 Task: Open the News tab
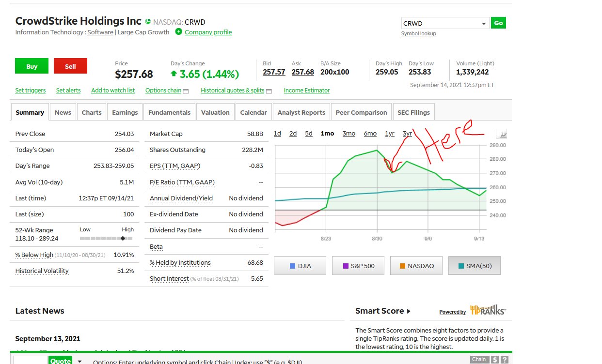pos(63,112)
